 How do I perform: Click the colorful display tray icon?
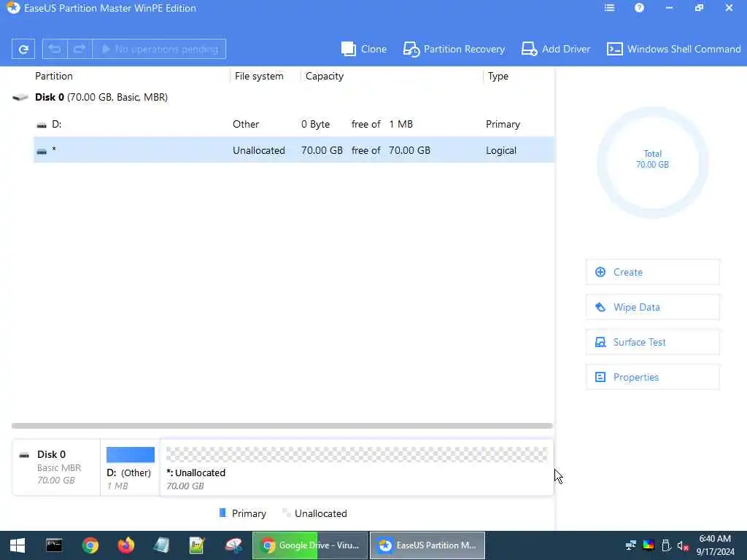(649, 545)
